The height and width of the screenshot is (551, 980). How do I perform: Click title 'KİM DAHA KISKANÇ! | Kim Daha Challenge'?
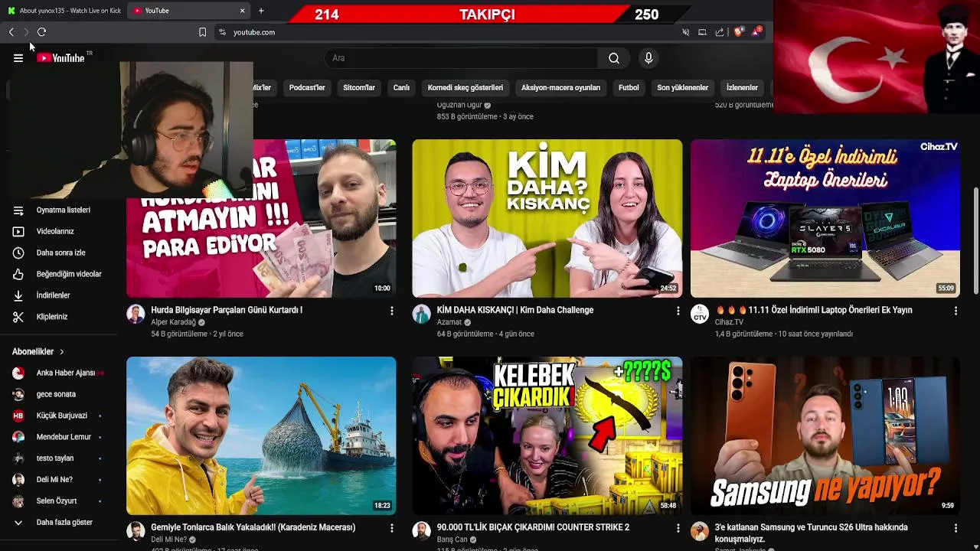click(515, 310)
